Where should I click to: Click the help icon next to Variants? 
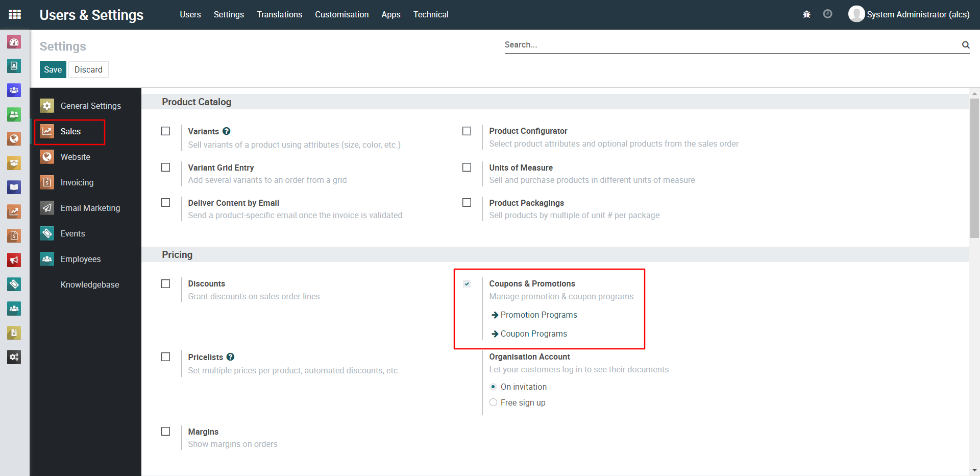point(227,131)
